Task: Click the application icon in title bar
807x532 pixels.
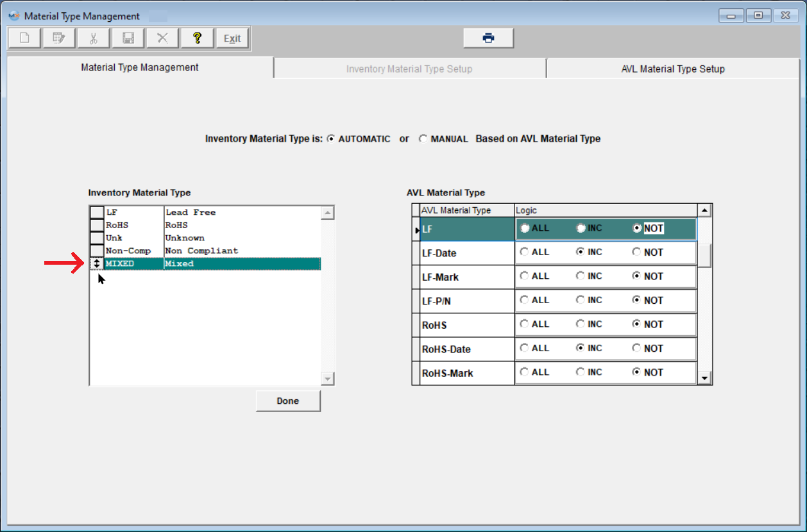Action: 14,15
